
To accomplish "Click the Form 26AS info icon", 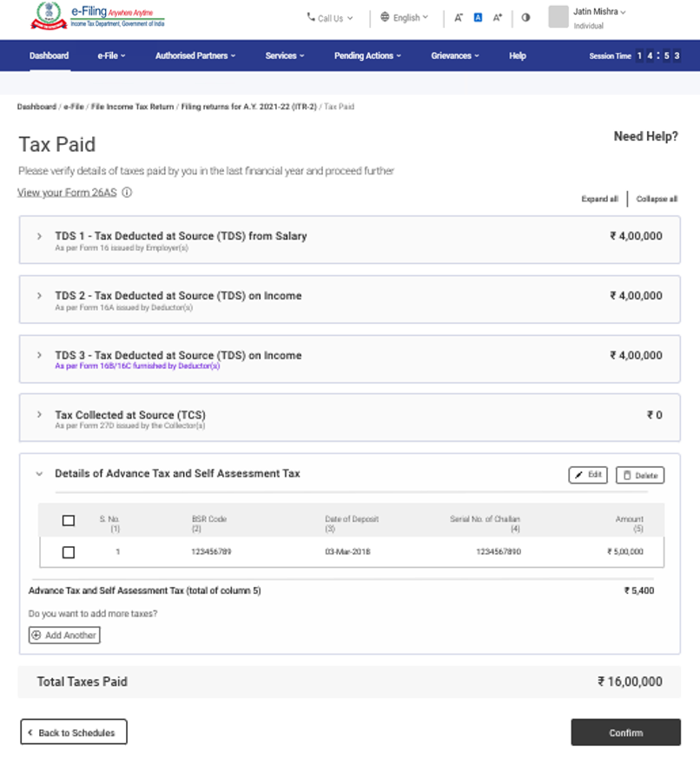I will tap(127, 193).
